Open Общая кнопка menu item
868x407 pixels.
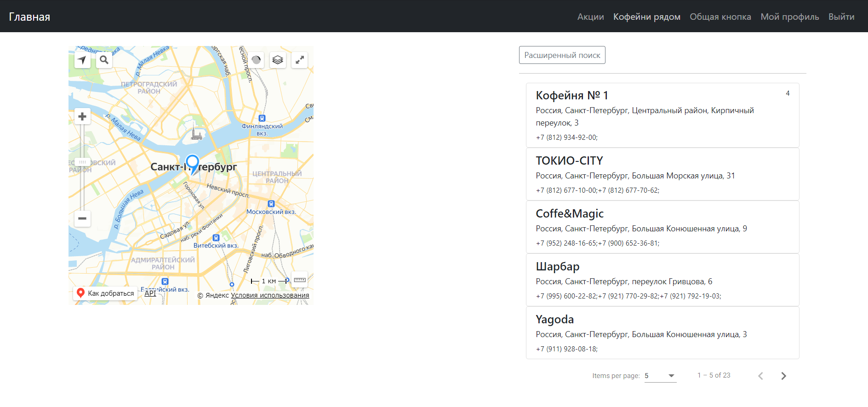[x=720, y=17]
